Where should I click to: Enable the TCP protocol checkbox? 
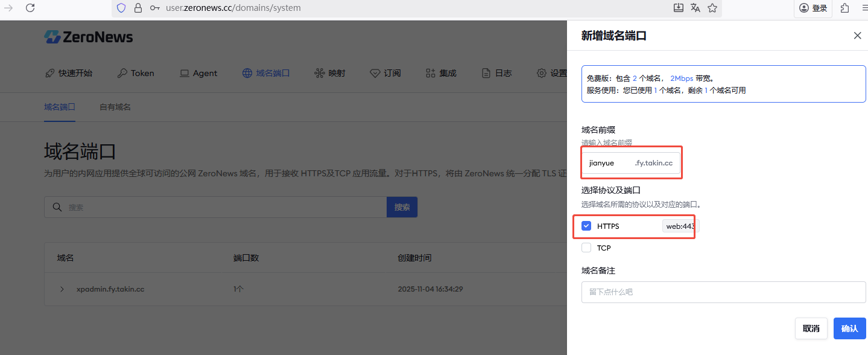(586, 248)
